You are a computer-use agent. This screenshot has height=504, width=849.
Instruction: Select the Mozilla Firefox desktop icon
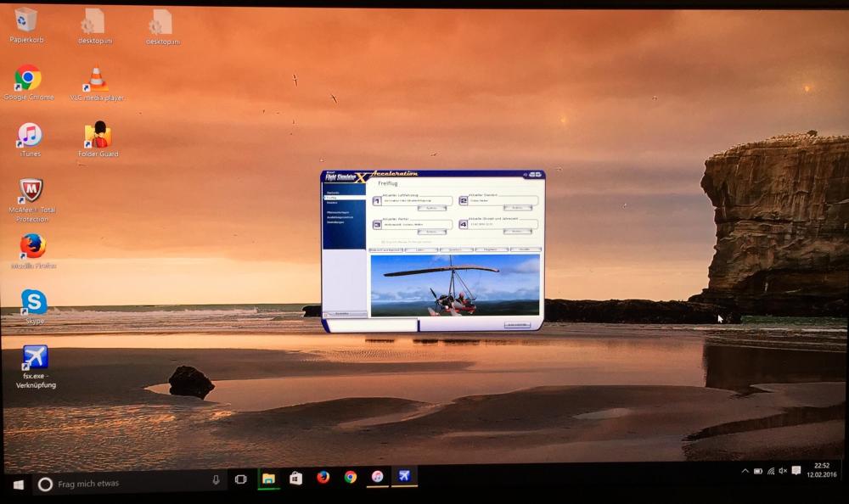pos(32,246)
